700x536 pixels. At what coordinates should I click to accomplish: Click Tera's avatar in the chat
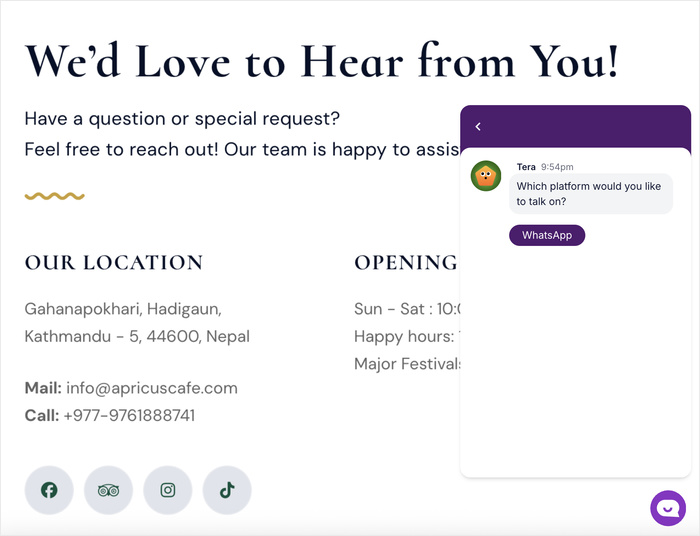tap(486, 176)
